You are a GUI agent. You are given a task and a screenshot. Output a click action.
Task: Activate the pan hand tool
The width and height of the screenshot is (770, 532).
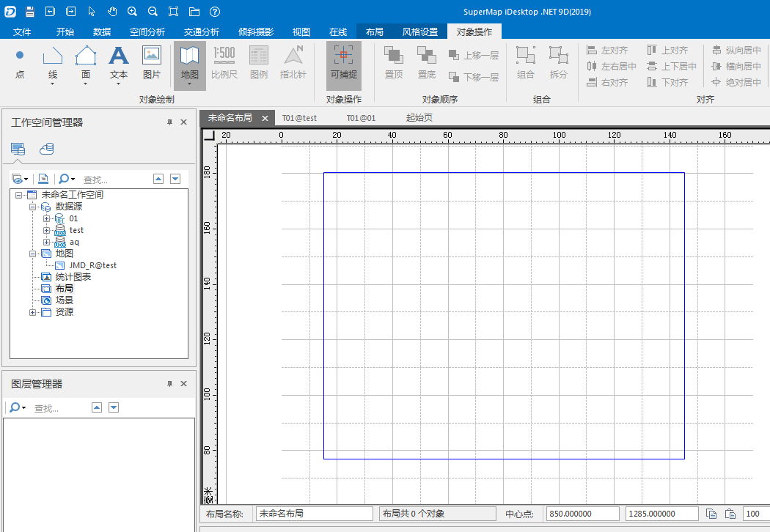point(112,11)
